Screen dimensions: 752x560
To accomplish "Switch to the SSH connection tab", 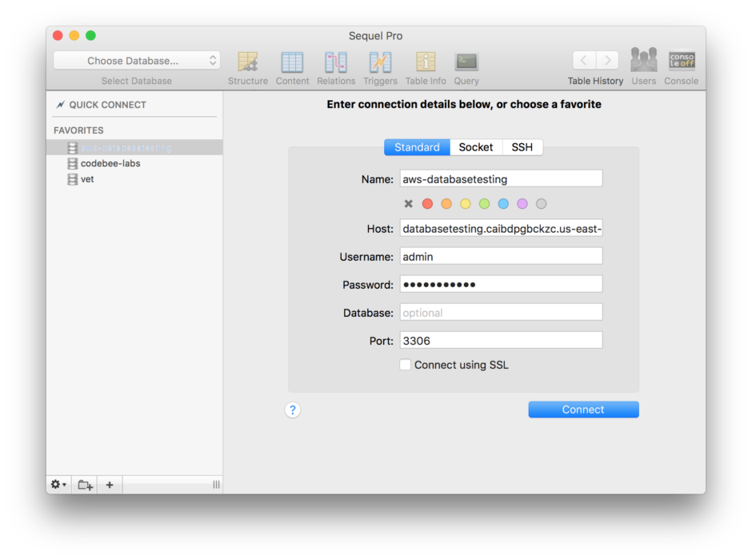I will [x=522, y=147].
